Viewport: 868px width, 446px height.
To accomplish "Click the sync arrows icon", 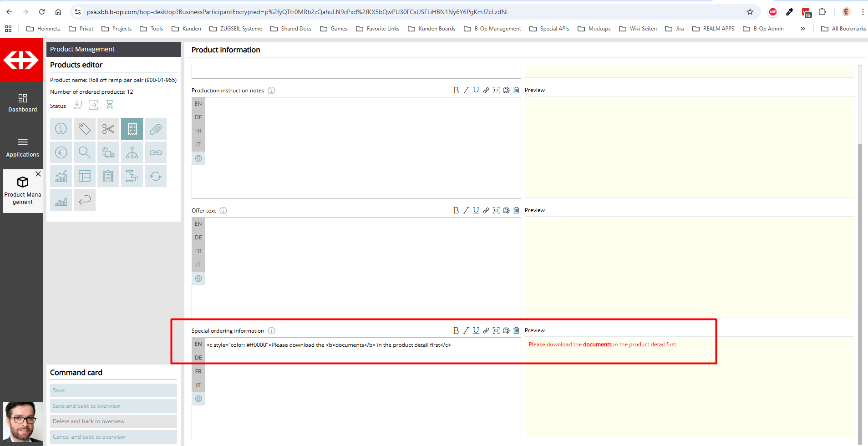I will [156, 177].
